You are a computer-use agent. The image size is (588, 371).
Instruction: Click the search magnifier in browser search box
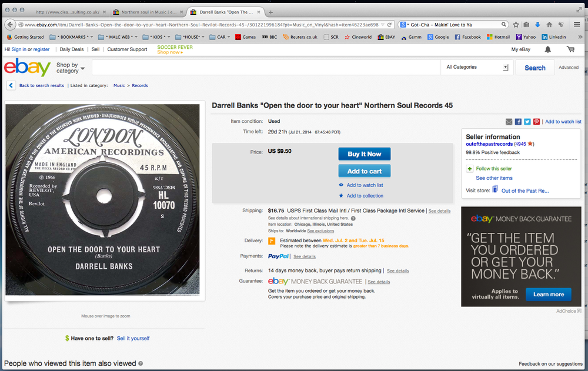pos(504,24)
